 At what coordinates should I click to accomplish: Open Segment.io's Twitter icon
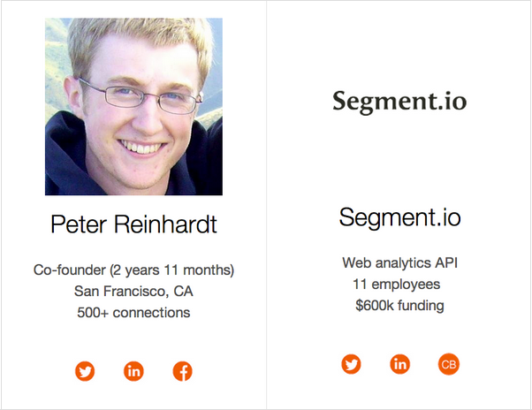[352, 364]
